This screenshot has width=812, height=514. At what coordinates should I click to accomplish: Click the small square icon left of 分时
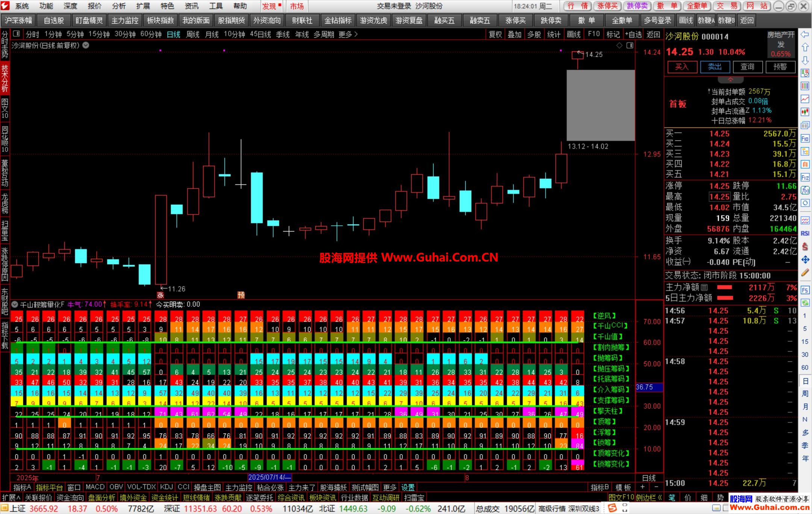(16, 34)
